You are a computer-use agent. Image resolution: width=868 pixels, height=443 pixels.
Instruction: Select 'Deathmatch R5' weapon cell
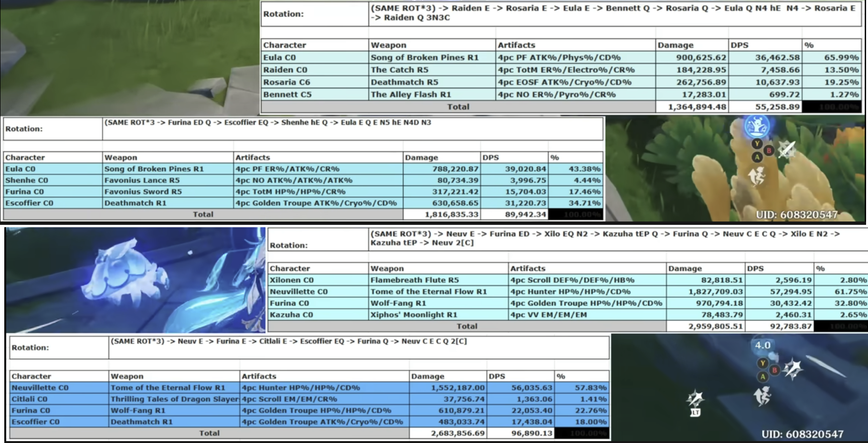[432, 83]
